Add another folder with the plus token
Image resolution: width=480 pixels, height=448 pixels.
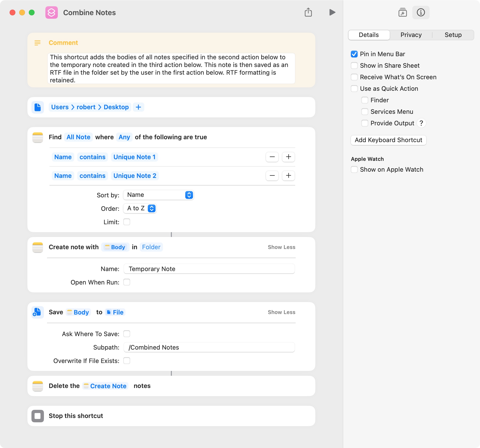138,107
